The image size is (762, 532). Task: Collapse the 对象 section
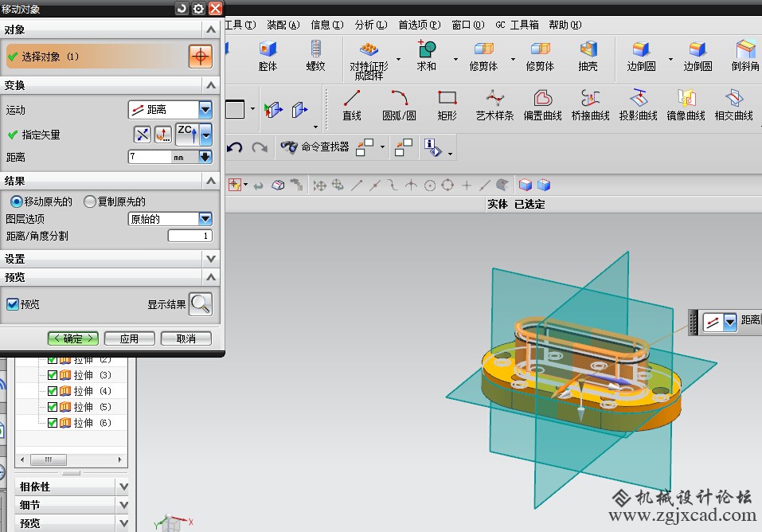pos(211,29)
